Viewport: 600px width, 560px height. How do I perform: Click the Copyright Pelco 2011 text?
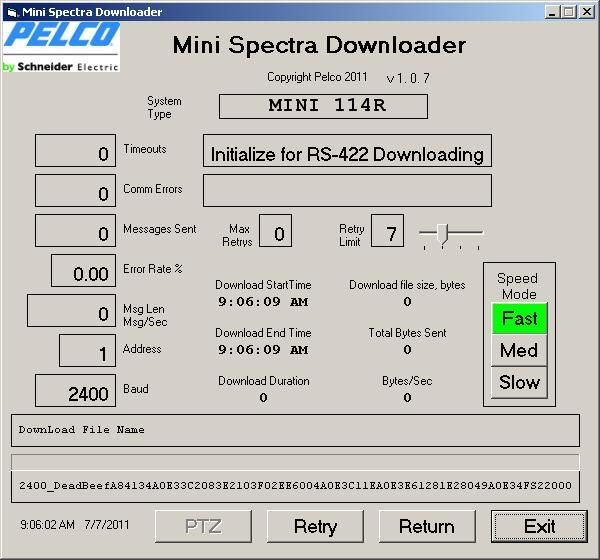coord(317,77)
